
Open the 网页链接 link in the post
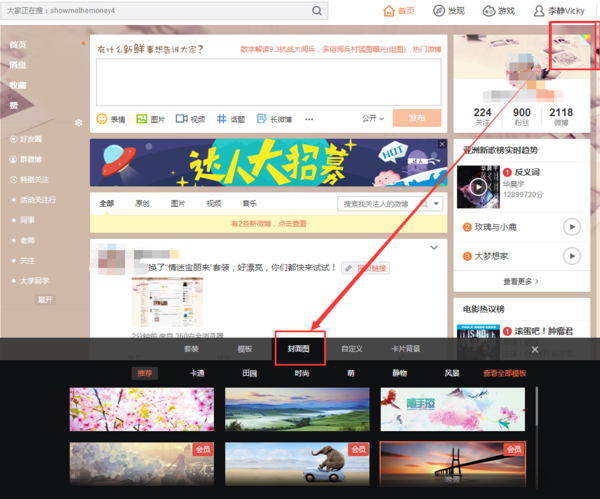point(366,268)
